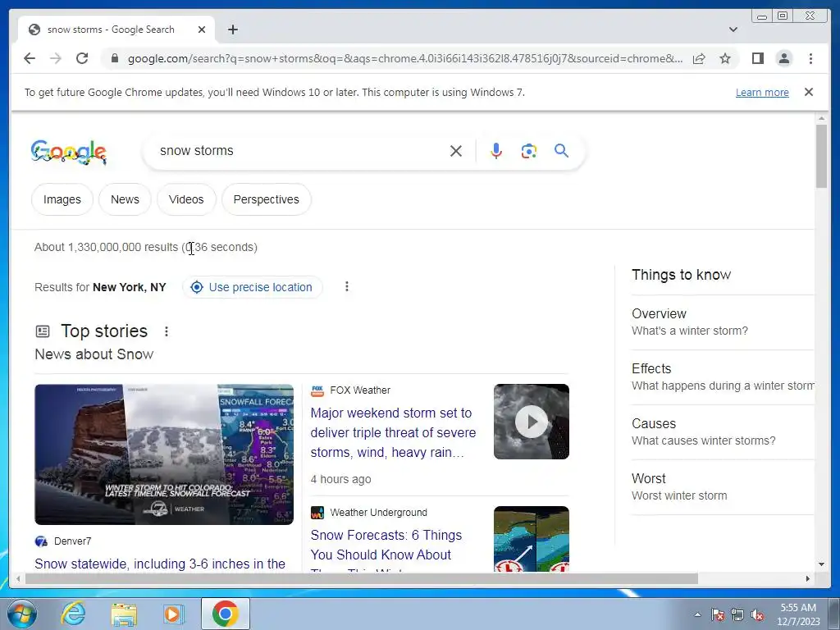Screen dimensions: 840x630
Task: Share this page from the address bar
Action: coord(699,58)
